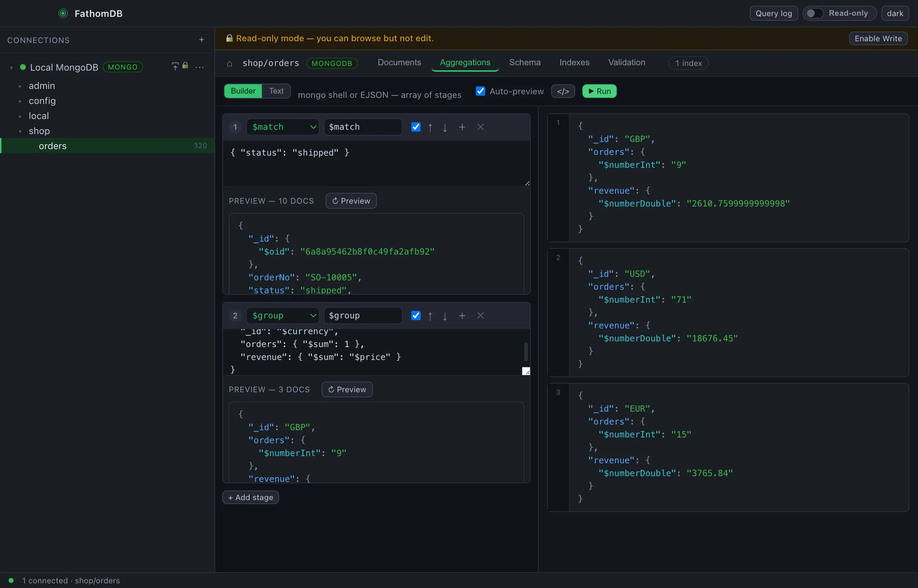Collapse the Local MongoDB connection
This screenshot has width=918, height=588.
click(x=11, y=67)
